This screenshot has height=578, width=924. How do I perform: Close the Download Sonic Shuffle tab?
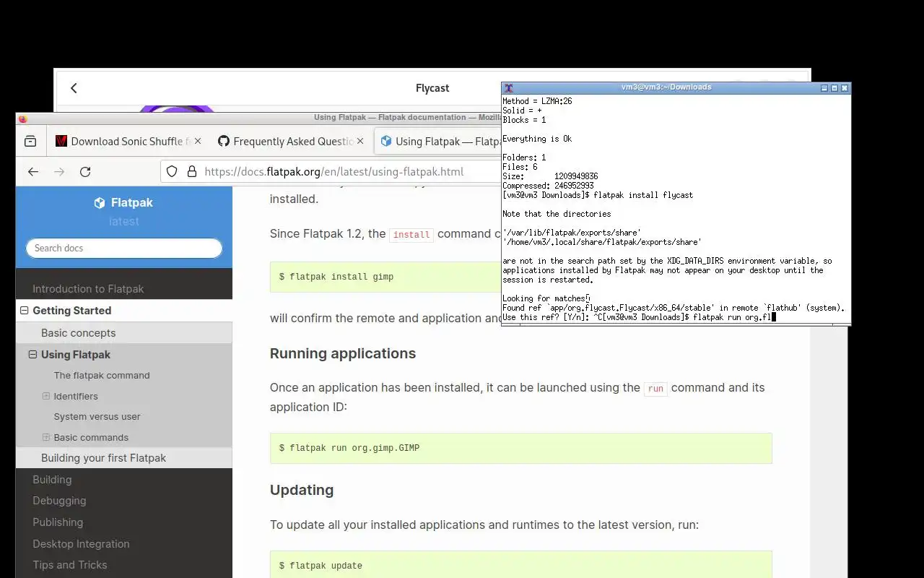tap(198, 142)
